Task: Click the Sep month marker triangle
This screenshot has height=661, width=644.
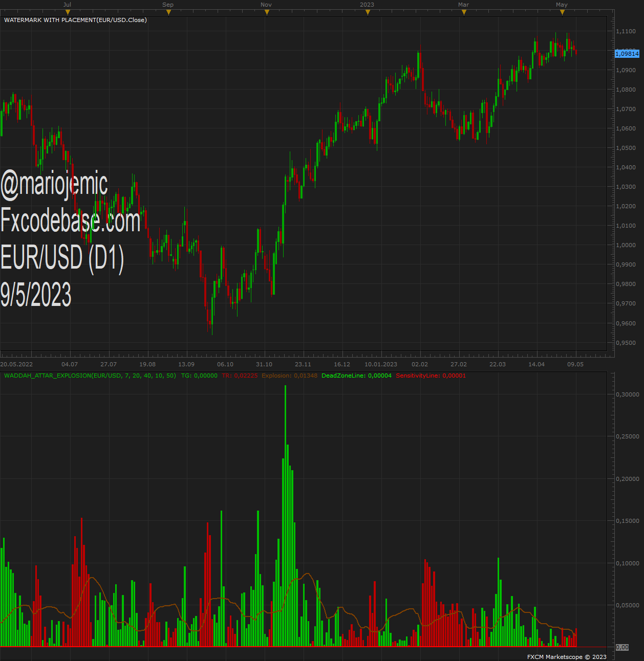Action: [168, 12]
